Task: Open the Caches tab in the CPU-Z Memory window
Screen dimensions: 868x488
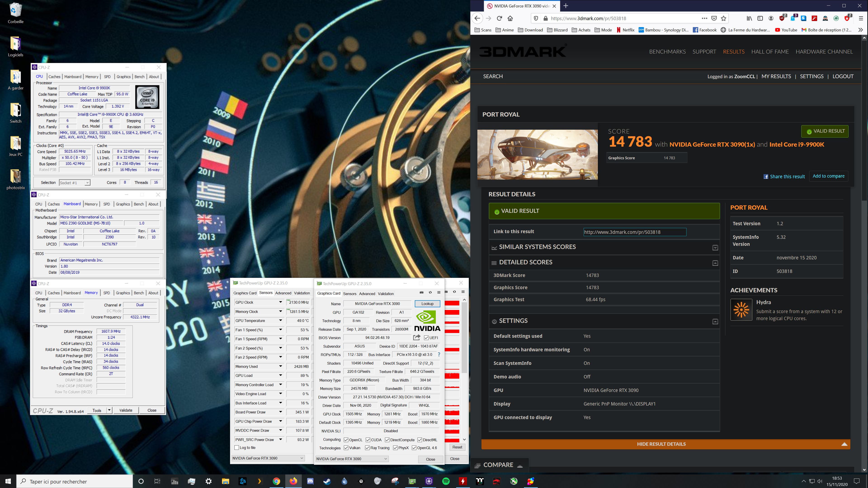Action: [x=54, y=293]
